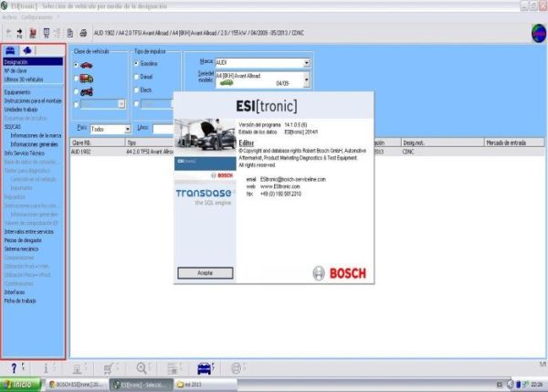
Task: Click the greyed back arrow toolbar icon
Action: pyautogui.click(x=9, y=33)
